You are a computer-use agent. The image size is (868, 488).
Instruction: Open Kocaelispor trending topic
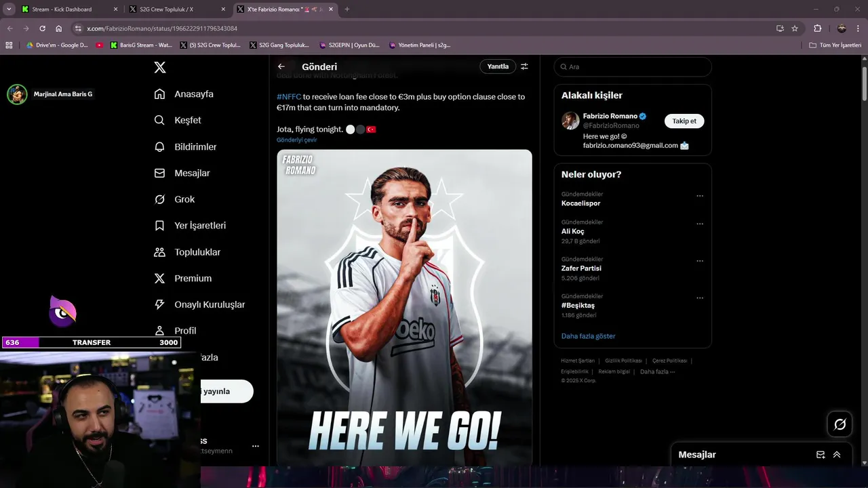[580, 203]
